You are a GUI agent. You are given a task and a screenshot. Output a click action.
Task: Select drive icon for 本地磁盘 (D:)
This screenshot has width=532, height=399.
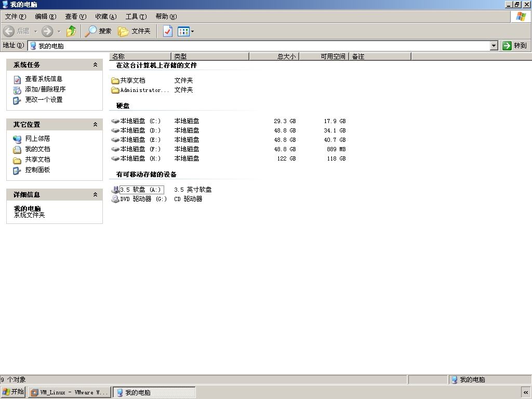(115, 130)
